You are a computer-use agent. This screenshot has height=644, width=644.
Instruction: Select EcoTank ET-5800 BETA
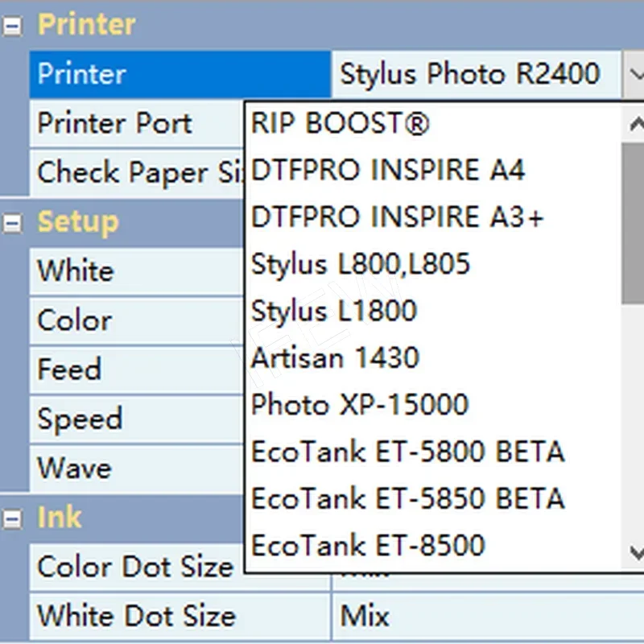pos(407,452)
